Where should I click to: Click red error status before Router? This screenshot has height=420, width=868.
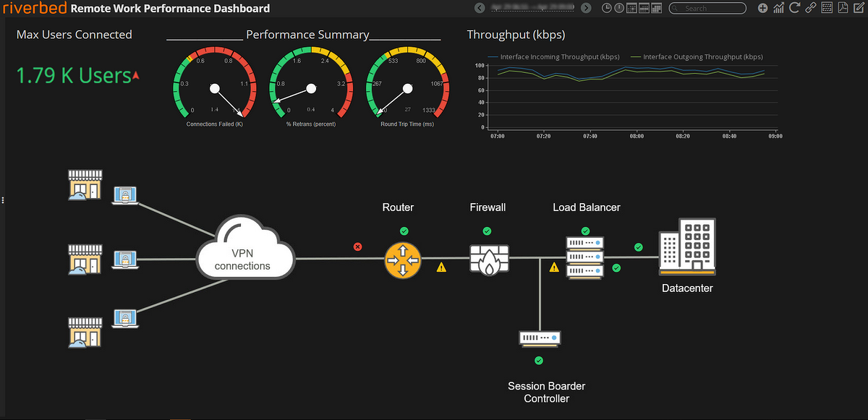point(357,247)
